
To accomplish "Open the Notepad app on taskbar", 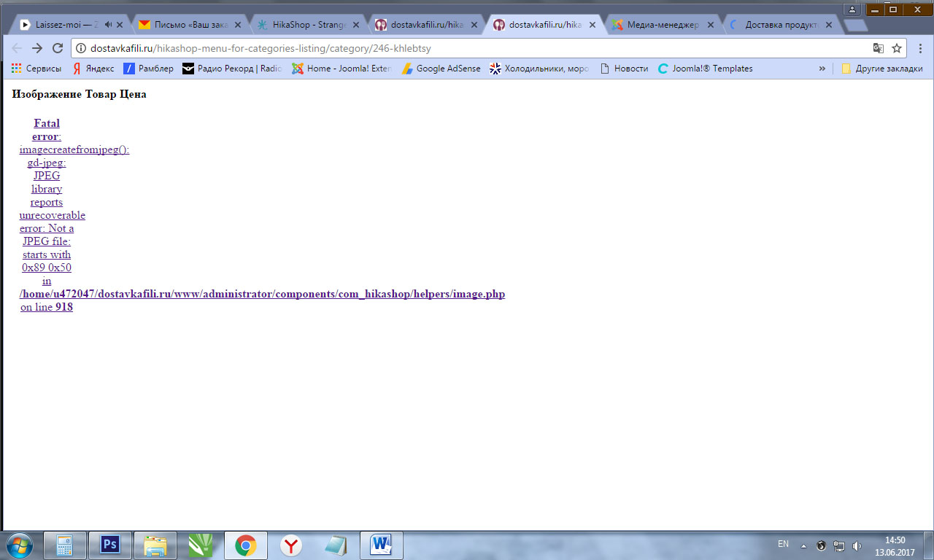I will tap(336, 545).
